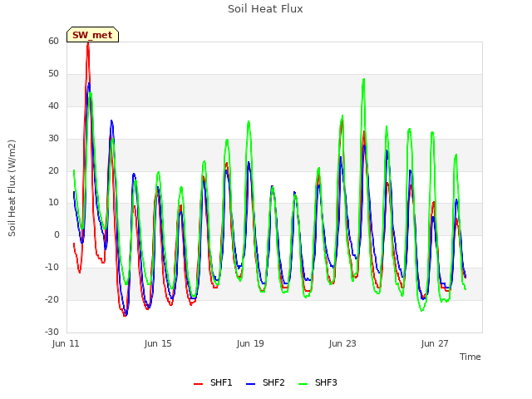The width and height of the screenshot is (532, 399).
Task: Click the Soil Heat Flux (W/m2) y-axis title
Action: click(x=12, y=188)
